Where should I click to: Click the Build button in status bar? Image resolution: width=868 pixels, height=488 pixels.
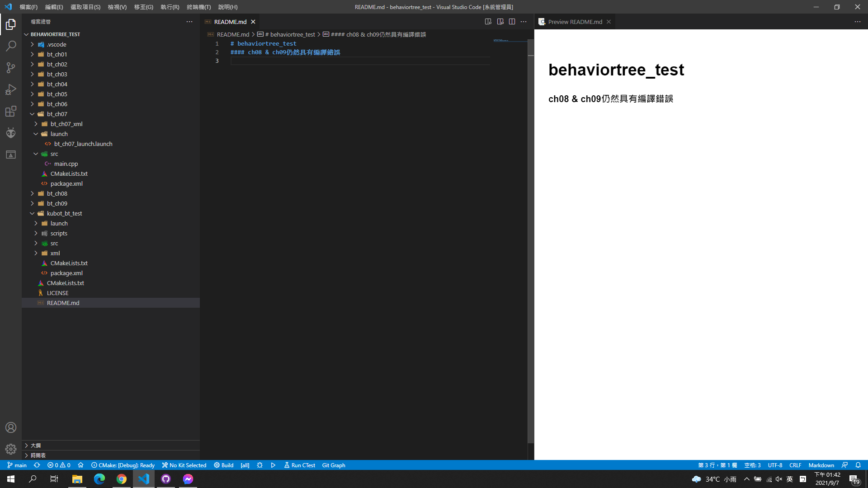[x=224, y=465]
